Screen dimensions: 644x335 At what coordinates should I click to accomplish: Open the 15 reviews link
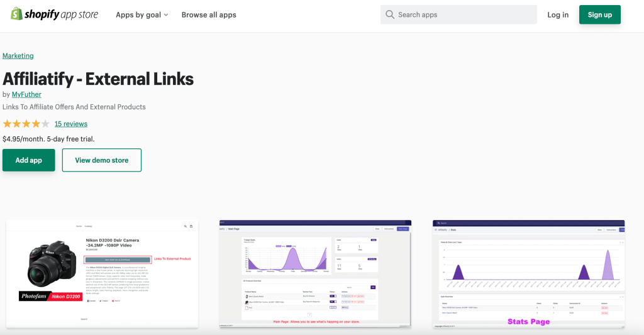[71, 124]
